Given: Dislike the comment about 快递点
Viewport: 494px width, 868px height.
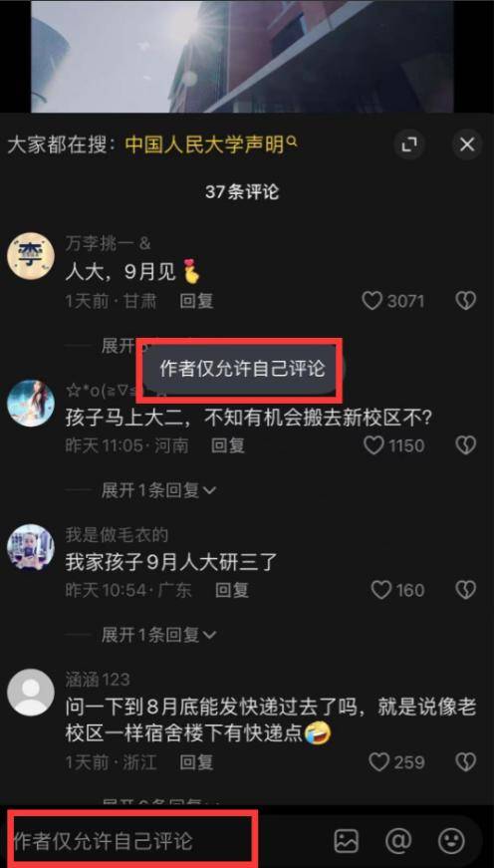Looking at the screenshot, I should (466, 762).
